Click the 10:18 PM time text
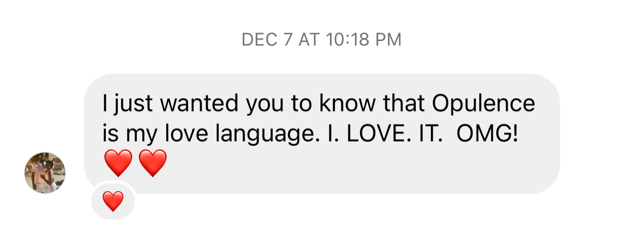The height and width of the screenshot is (233, 644). click(363, 40)
